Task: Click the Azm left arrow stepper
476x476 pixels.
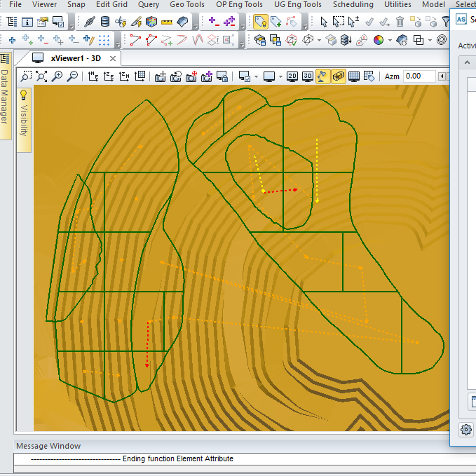Action: [x=442, y=76]
